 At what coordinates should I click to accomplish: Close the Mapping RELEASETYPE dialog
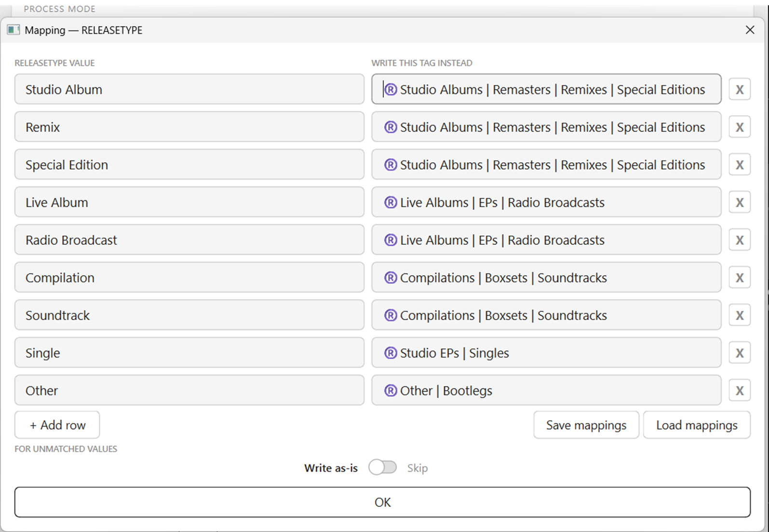click(750, 30)
